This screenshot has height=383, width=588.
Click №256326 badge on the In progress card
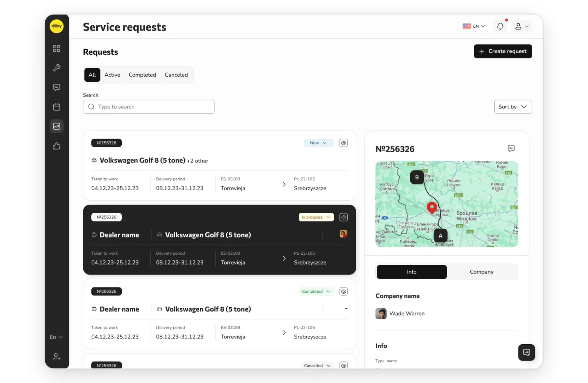(106, 217)
